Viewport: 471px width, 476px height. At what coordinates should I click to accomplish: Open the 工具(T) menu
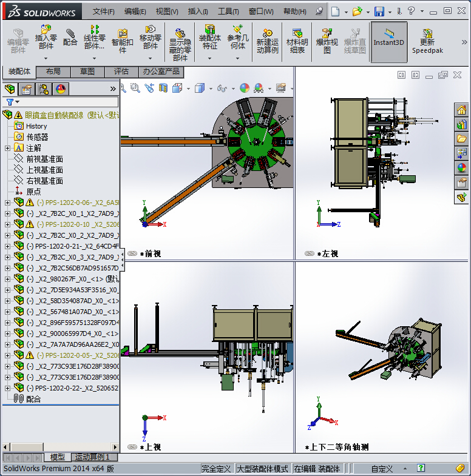pos(228,12)
